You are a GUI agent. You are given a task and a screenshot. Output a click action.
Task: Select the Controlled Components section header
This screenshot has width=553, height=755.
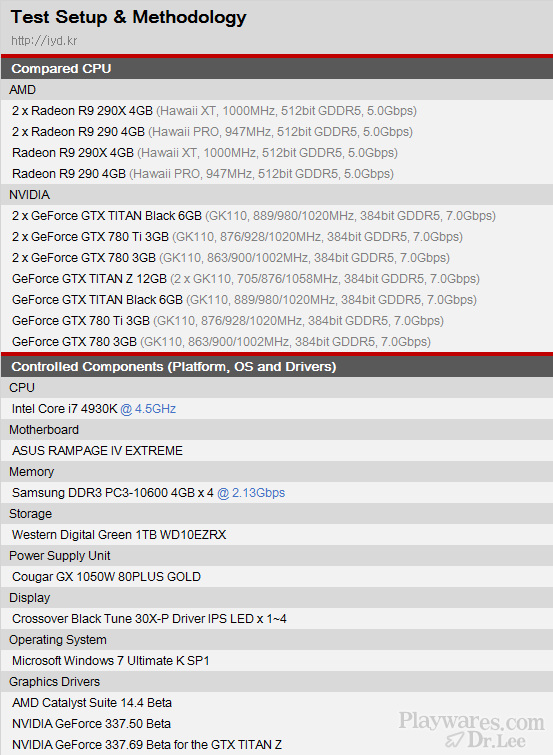(276, 366)
